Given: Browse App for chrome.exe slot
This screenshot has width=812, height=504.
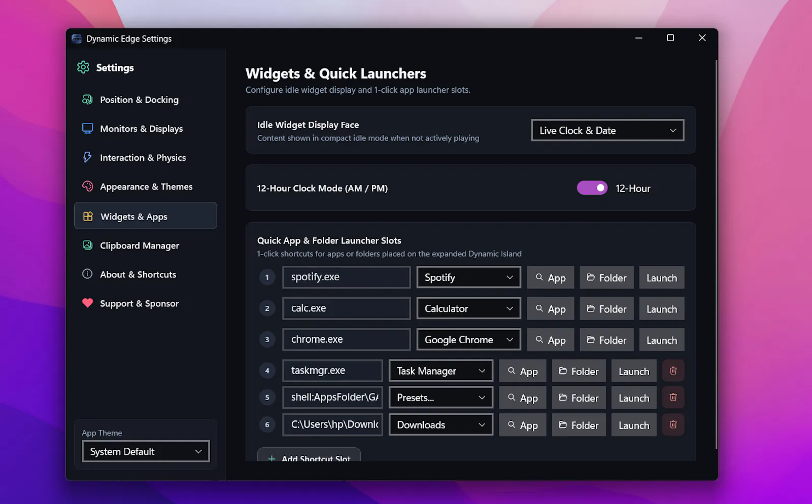Looking at the screenshot, I should (550, 340).
